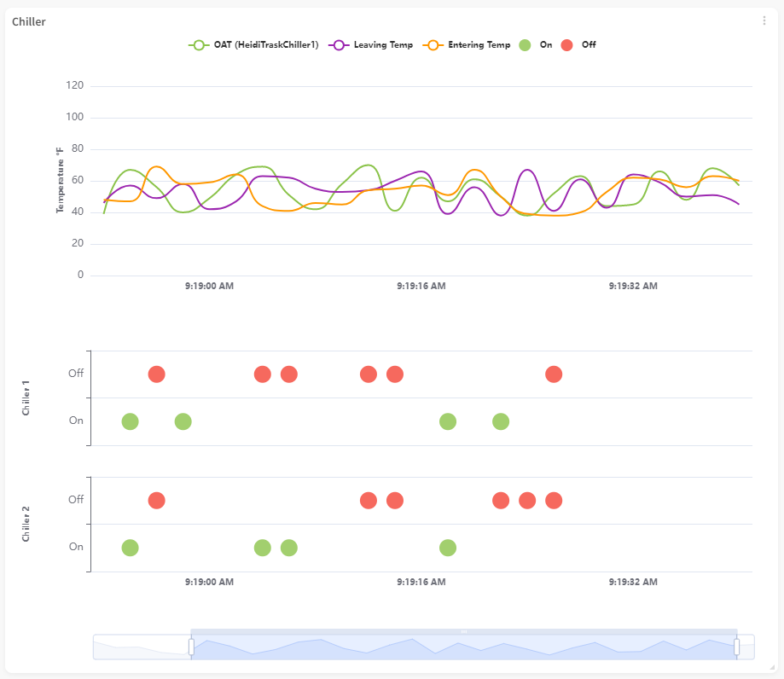784x679 pixels.
Task: Click the top grip bar of selected range
Action: (464, 631)
